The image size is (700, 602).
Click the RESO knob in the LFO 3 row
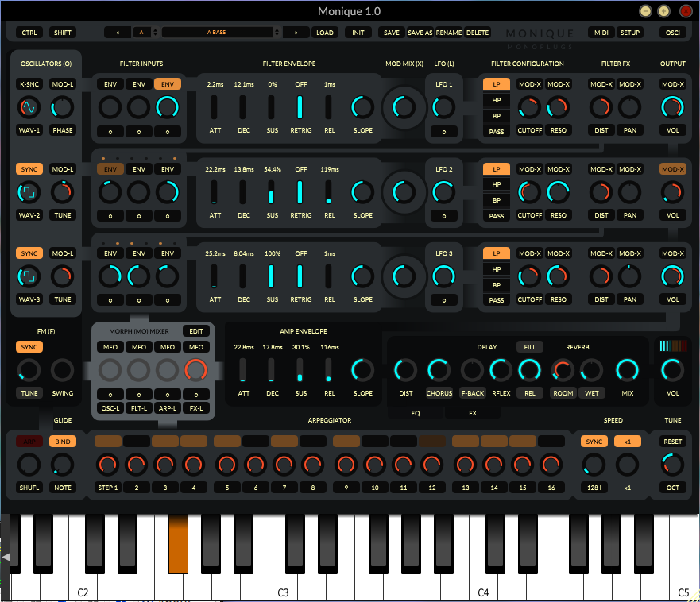click(x=558, y=276)
